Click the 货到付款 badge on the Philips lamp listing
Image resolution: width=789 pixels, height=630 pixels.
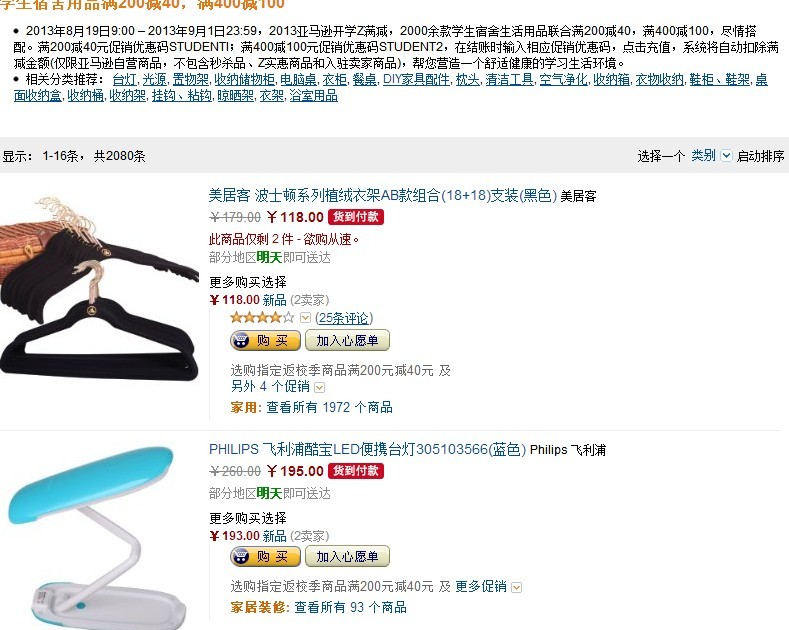tap(356, 471)
